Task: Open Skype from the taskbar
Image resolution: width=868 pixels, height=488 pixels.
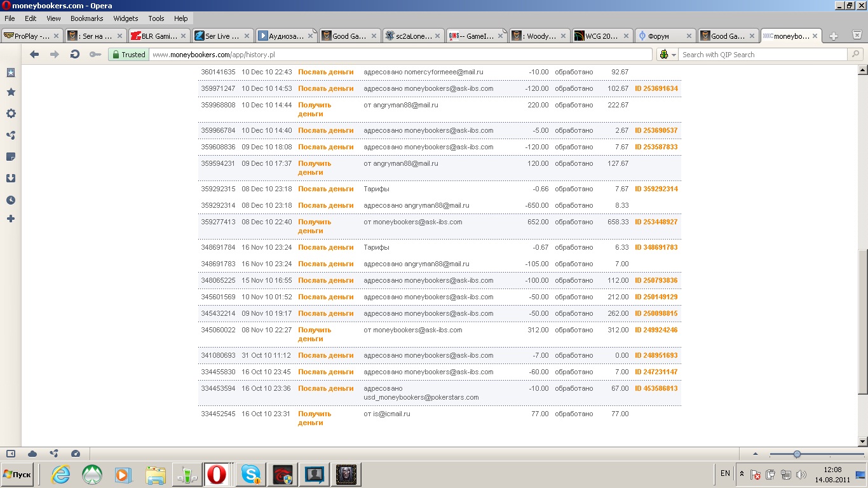Action: point(252,474)
